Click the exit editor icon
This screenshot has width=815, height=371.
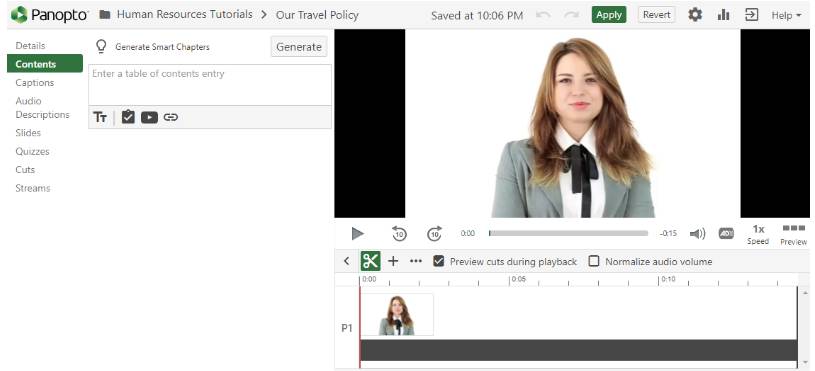click(752, 15)
